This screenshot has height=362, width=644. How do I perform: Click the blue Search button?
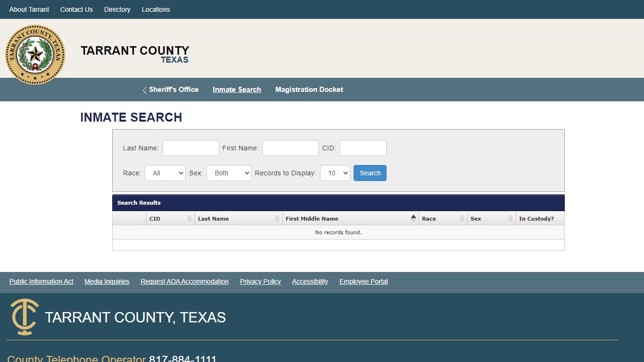point(370,173)
